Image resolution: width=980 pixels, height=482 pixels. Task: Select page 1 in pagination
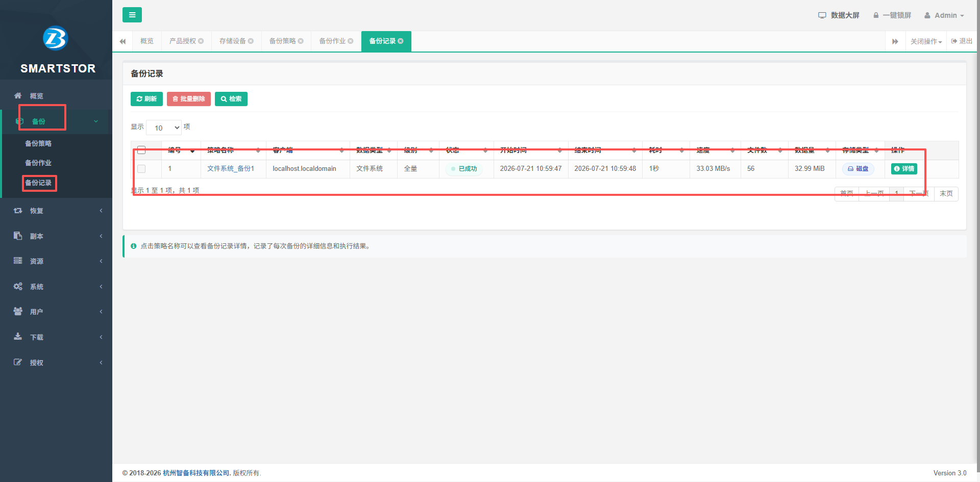pos(896,194)
